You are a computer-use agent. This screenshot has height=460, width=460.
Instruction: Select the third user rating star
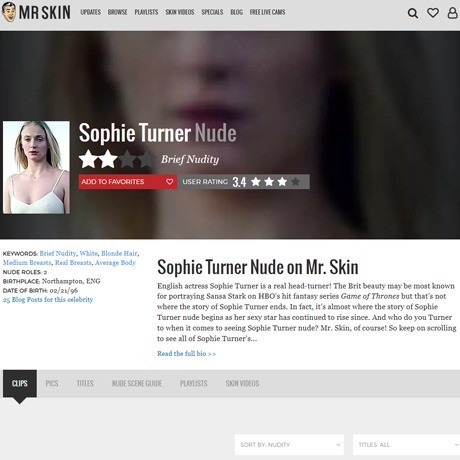click(282, 182)
